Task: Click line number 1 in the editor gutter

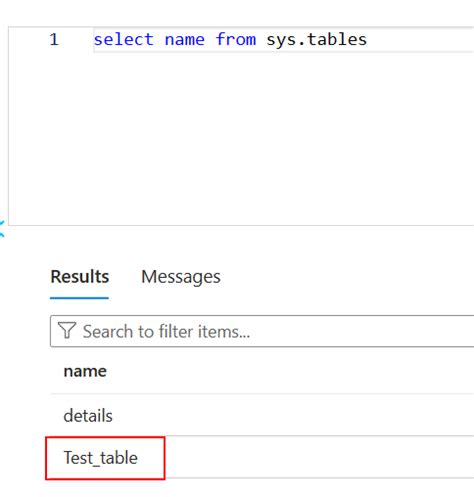Action: coord(54,39)
